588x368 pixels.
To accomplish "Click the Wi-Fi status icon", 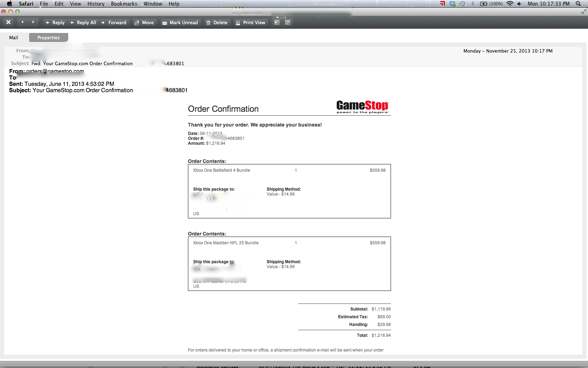I will [x=510, y=4].
